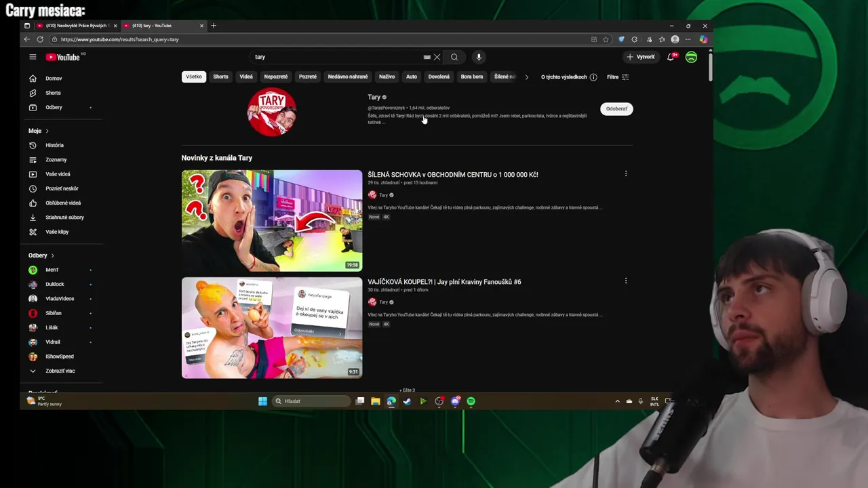Clear the search query with X
This screenshot has width=868, height=488.
coord(437,57)
